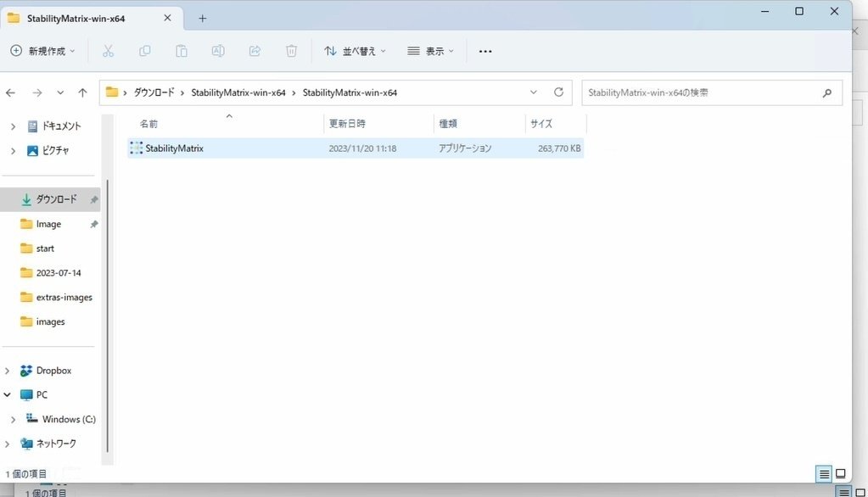This screenshot has width=868, height=497.
Task: Open Windows (C:) drive
Action: [x=69, y=419]
